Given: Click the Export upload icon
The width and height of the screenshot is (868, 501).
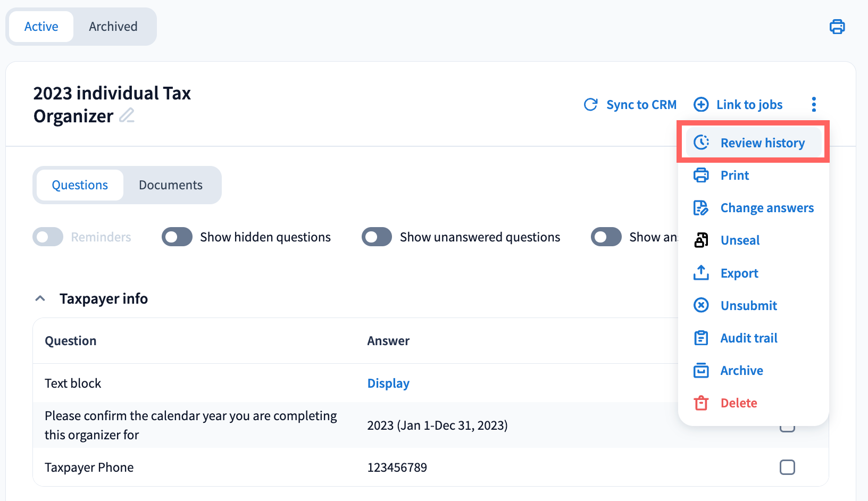Looking at the screenshot, I should pyautogui.click(x=701, y=273).
